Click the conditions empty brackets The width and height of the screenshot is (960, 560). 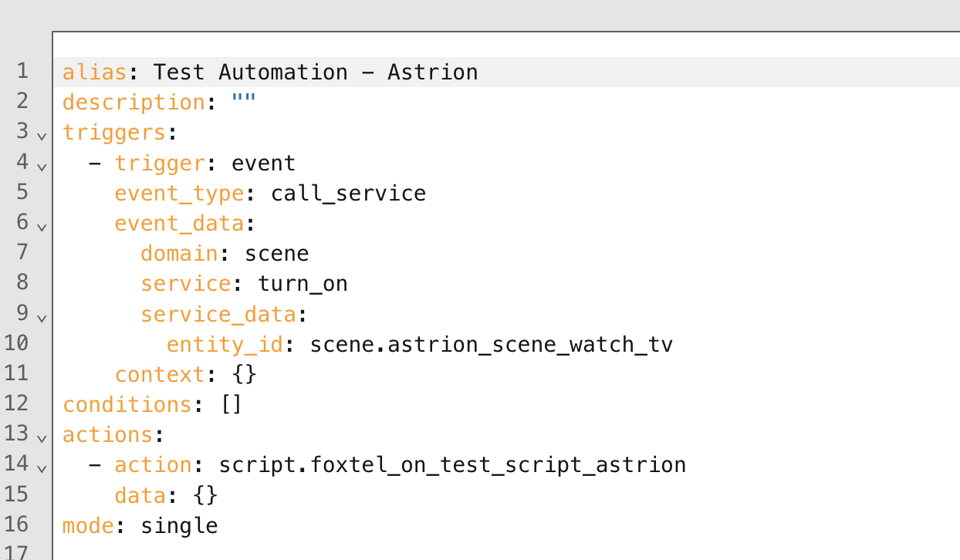pyautogui.click(x=231, y=404)
